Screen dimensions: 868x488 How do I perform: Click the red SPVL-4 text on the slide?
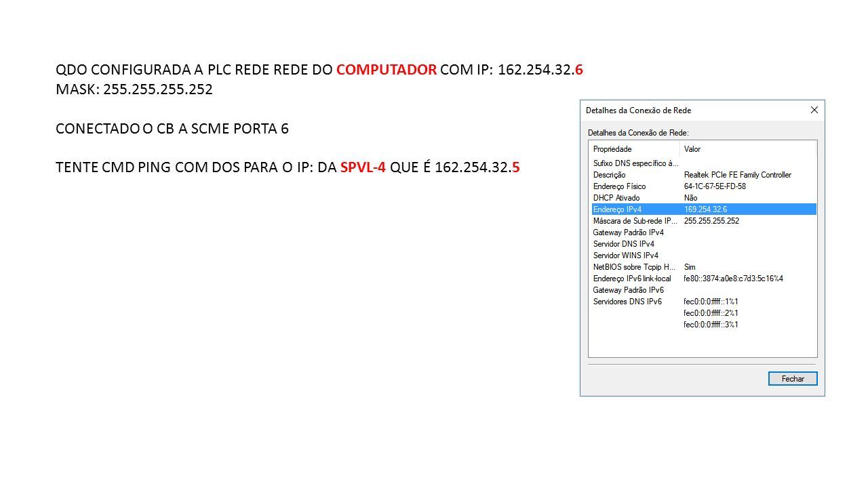pos(363,167)
